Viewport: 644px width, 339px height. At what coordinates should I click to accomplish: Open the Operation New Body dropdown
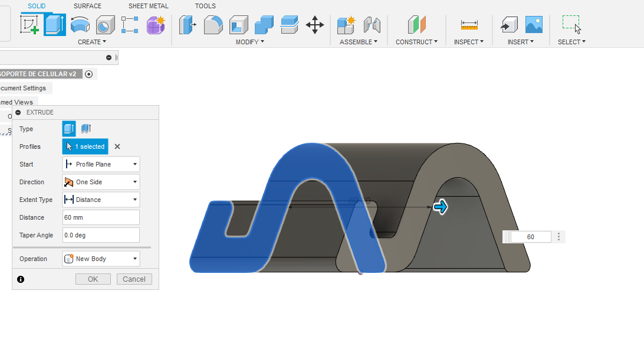[101, 259]
